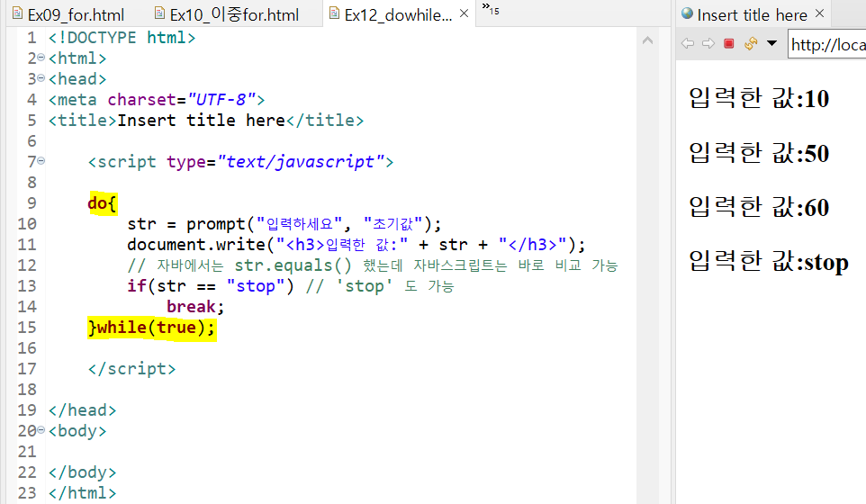Click the editor scroll-up chevron
Image resolution: width=866 pixels, height=504 pixels.
[x=648, y=40]
